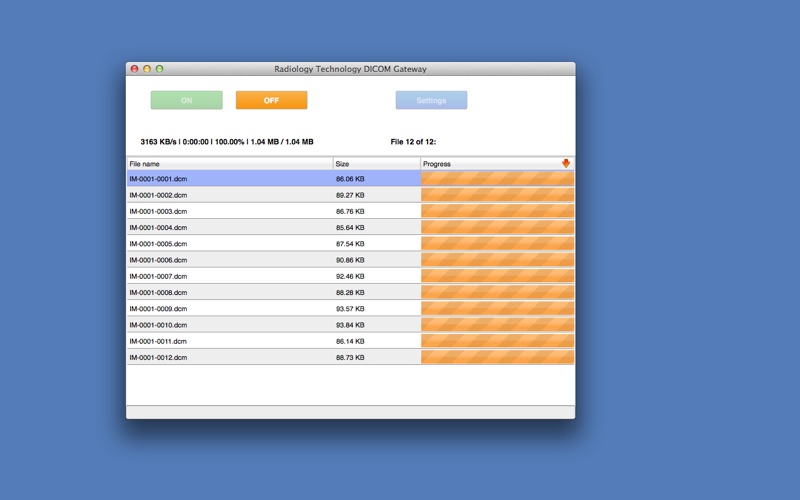Click the green ON button
The width and height of the screenshot is (800, 500).
(187, 100)
